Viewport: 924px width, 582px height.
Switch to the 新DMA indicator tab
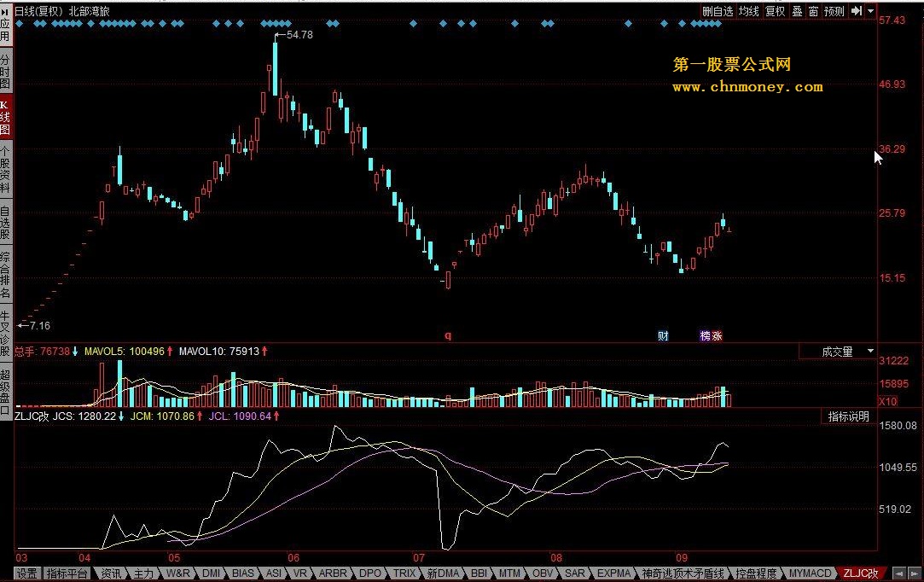[x=443, y=573]
